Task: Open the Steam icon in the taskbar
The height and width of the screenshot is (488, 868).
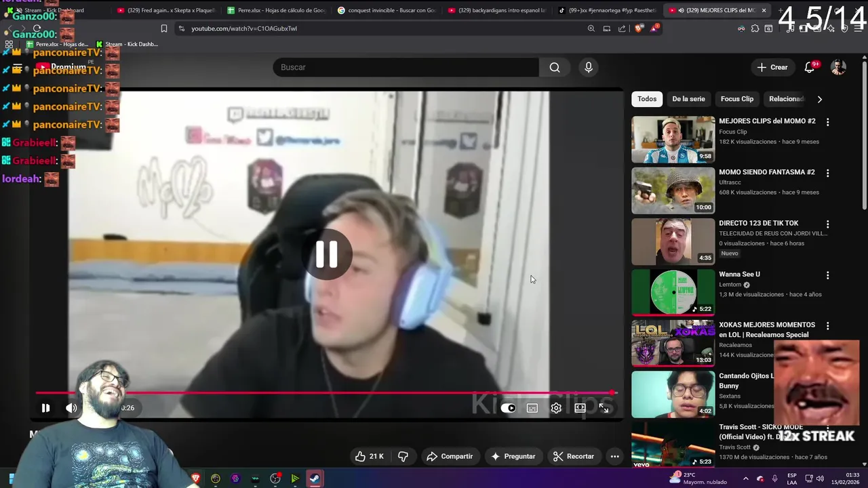Action: point(315,479)
